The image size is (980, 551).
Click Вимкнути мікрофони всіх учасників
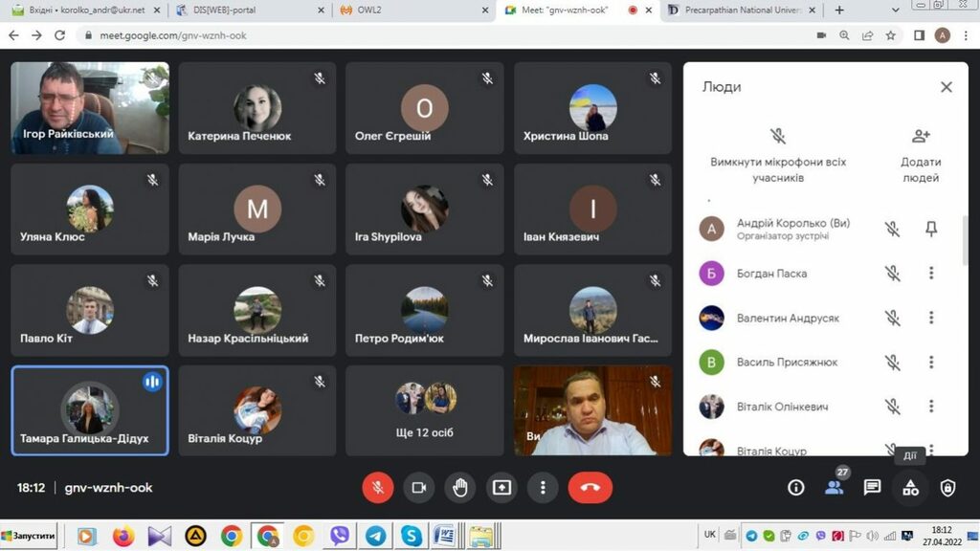pyautogui.click(x=778, y=156)
